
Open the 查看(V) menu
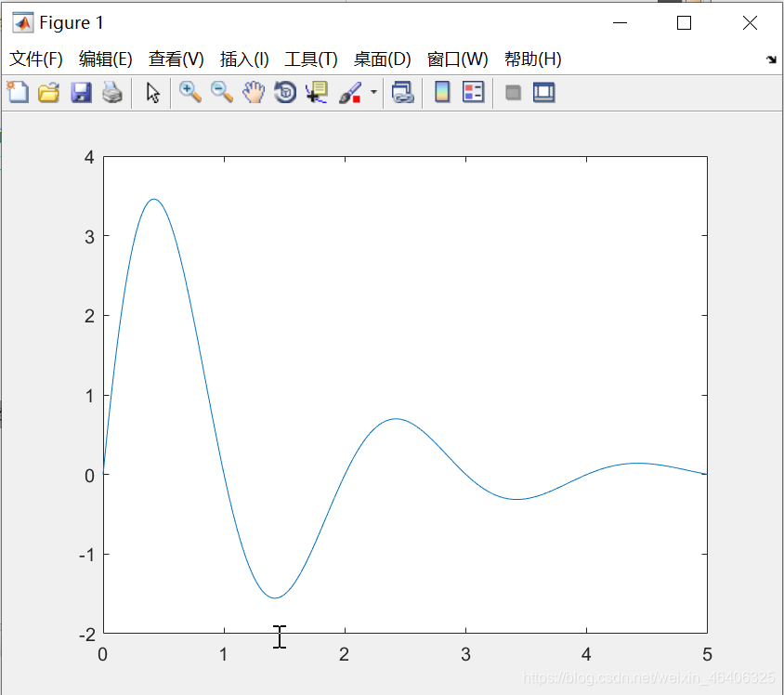click(x=176, y=59)
